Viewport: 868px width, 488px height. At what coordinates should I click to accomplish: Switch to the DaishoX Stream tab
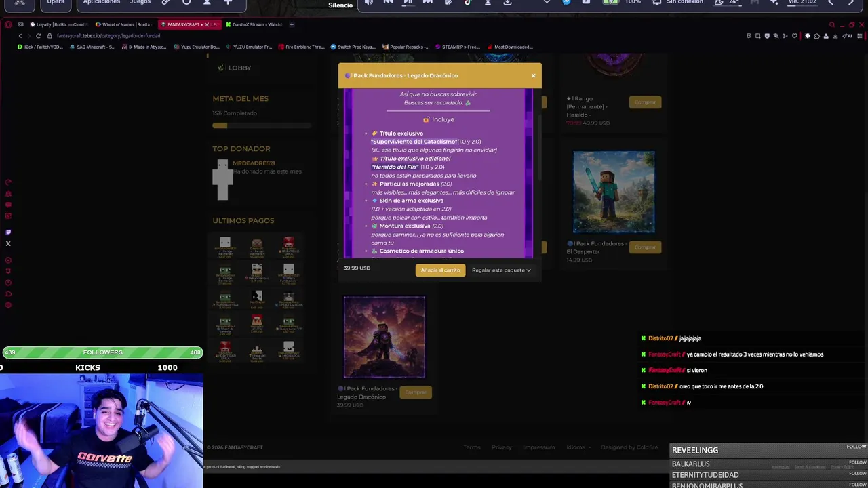[254, 24]
